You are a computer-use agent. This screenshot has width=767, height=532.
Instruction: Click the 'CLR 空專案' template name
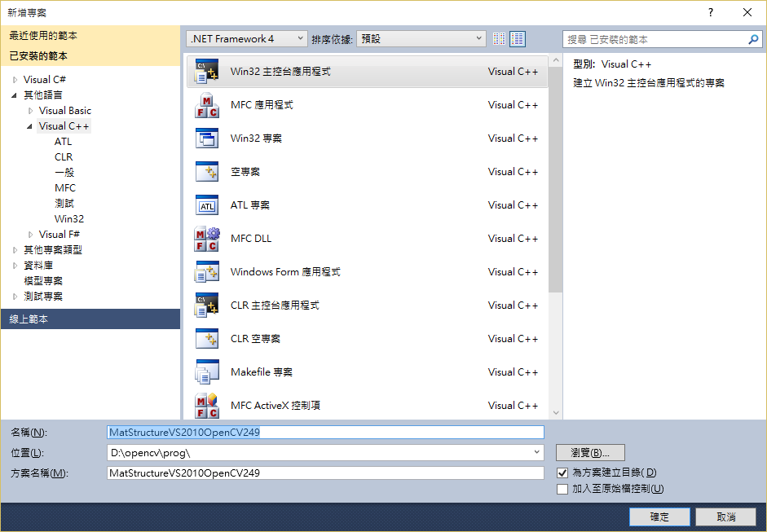tap(255, 339)
